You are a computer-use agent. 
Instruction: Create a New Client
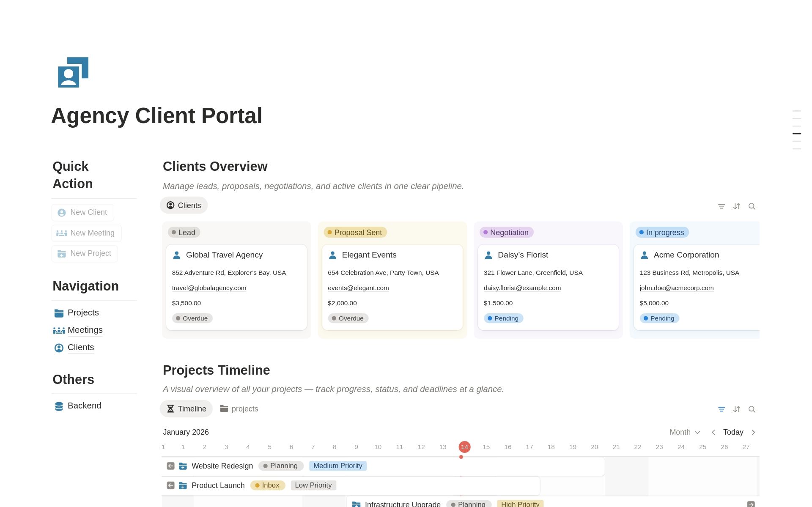[82, 213]
